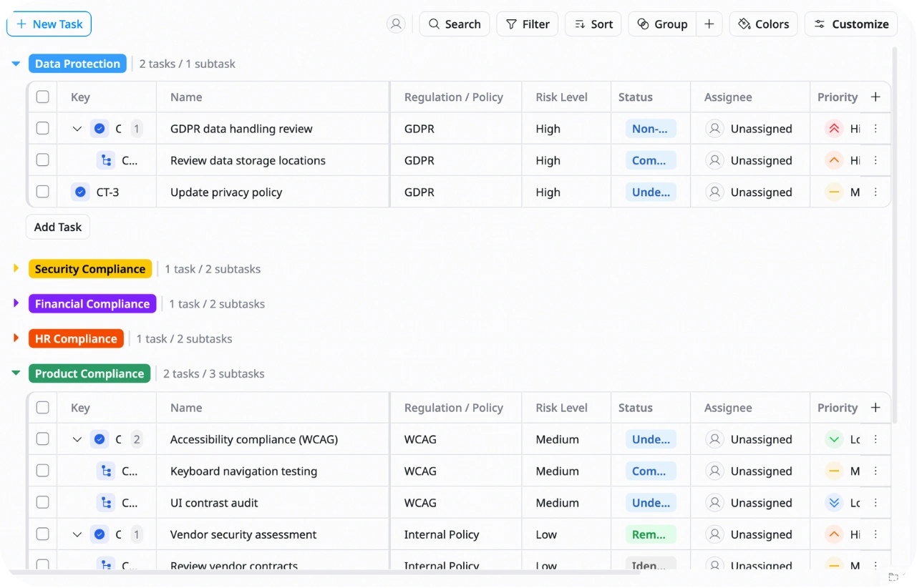Click the HR Compliance group label

[x=76, y=339]
